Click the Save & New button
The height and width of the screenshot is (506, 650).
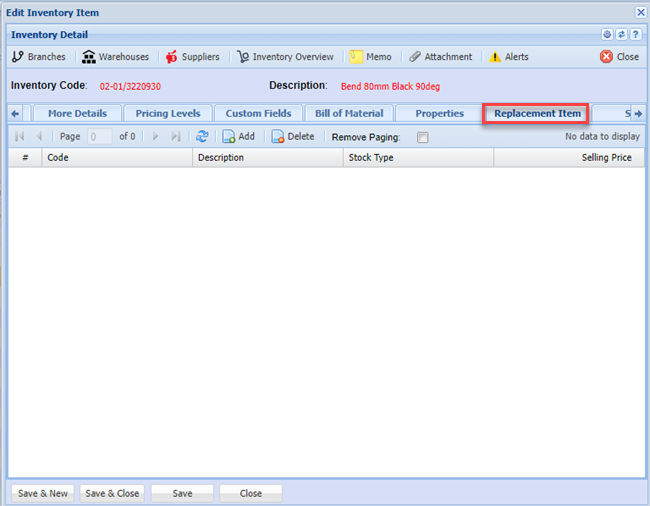(43, 493)
